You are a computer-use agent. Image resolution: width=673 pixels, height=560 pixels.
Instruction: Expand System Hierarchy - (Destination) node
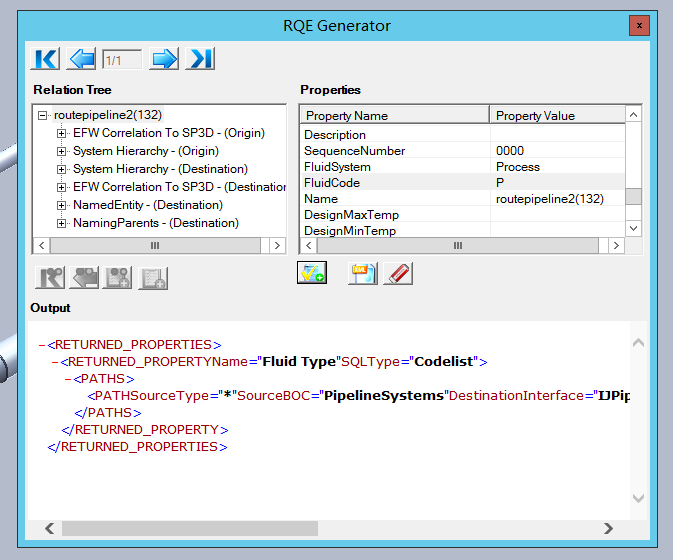click(61, 170)
